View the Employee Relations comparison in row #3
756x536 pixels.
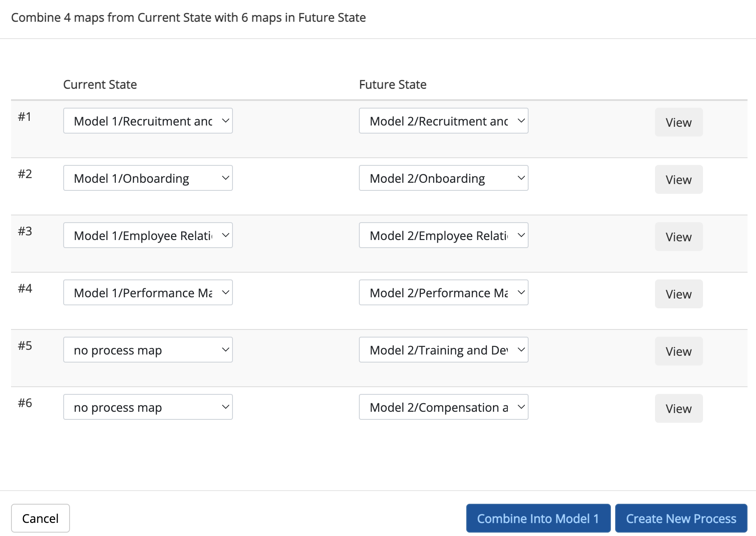pyautogui.click(x=678, y=237)
